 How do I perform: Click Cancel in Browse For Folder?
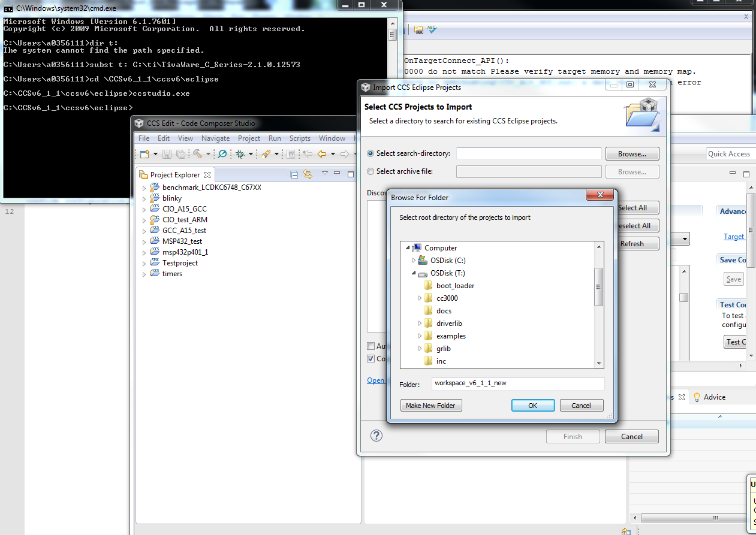click(581, 406)
